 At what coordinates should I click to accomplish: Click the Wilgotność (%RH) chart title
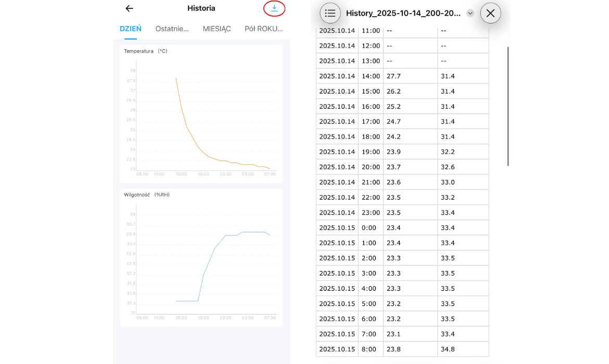(x=147, y=195)
